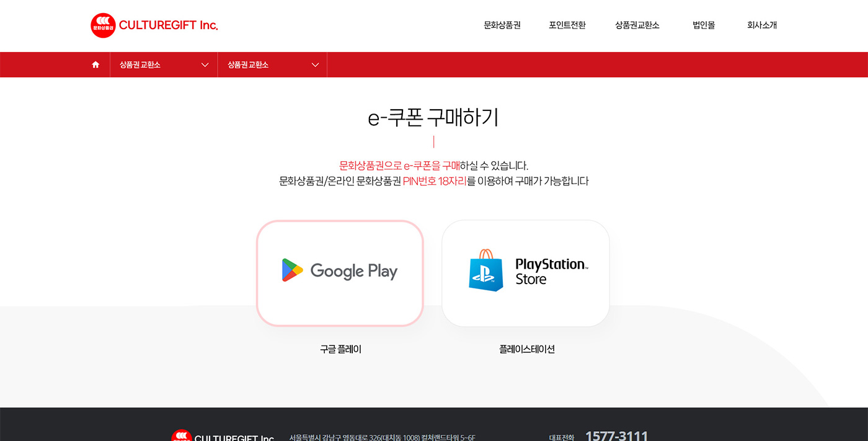Viewport: 868px width, 441px height.
Task: Click the blue PlayStation shopping bag icon
Action: point(486,271)
